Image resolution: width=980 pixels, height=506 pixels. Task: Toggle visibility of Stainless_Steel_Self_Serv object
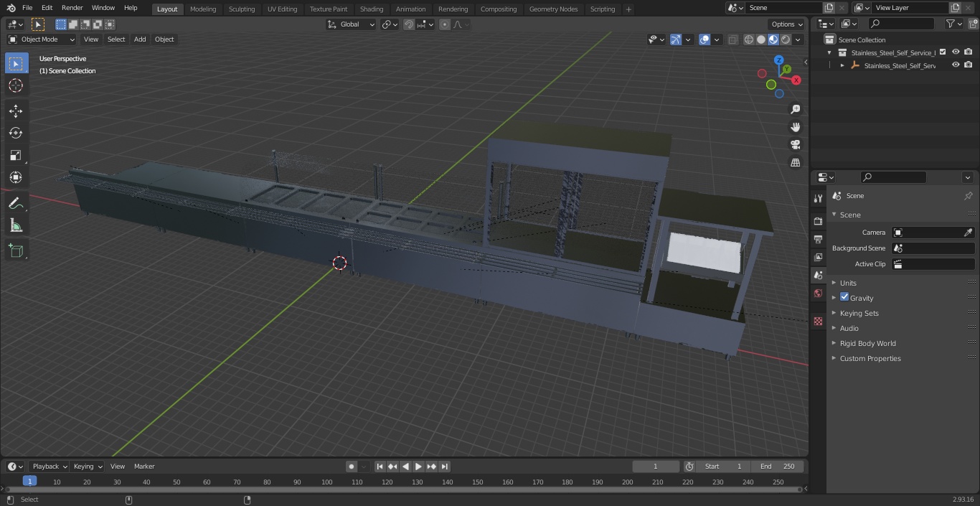point(955,65)
